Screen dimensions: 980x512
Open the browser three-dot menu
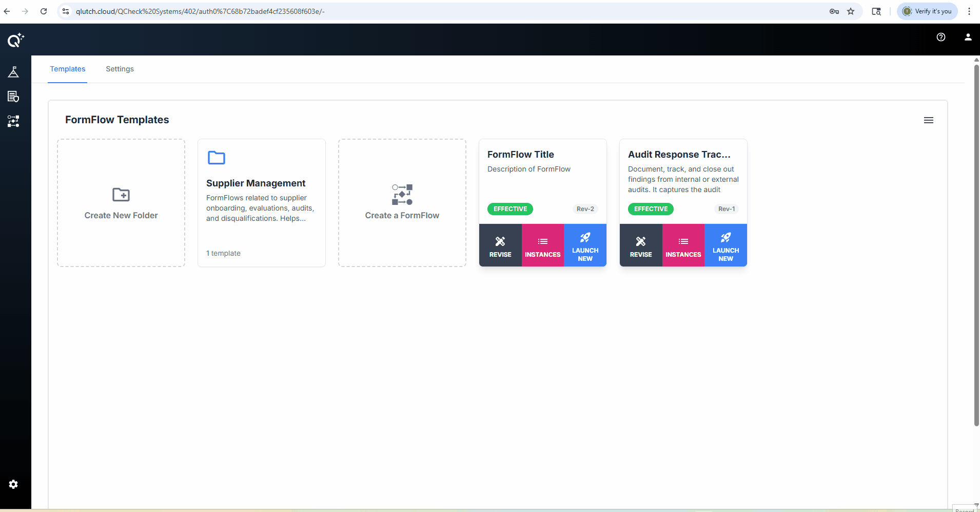[969, 11]
